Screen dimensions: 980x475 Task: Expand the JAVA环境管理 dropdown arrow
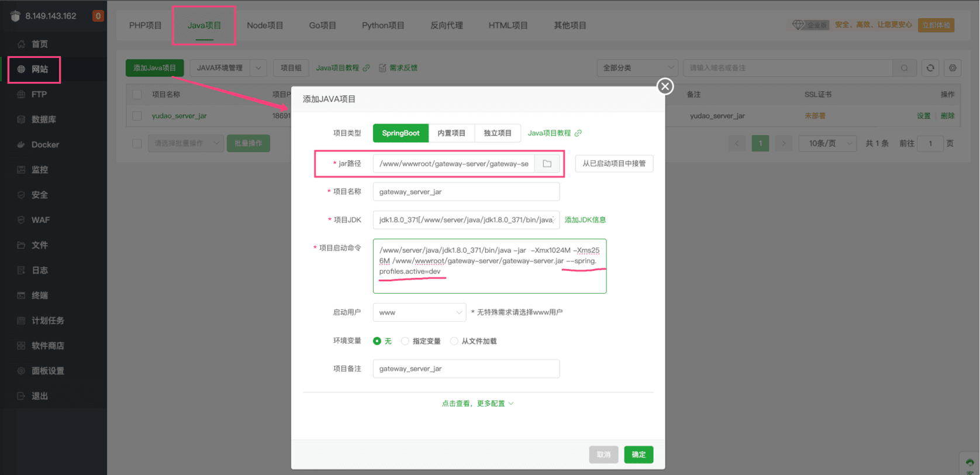pyautogui.click(x=259, y=68)
